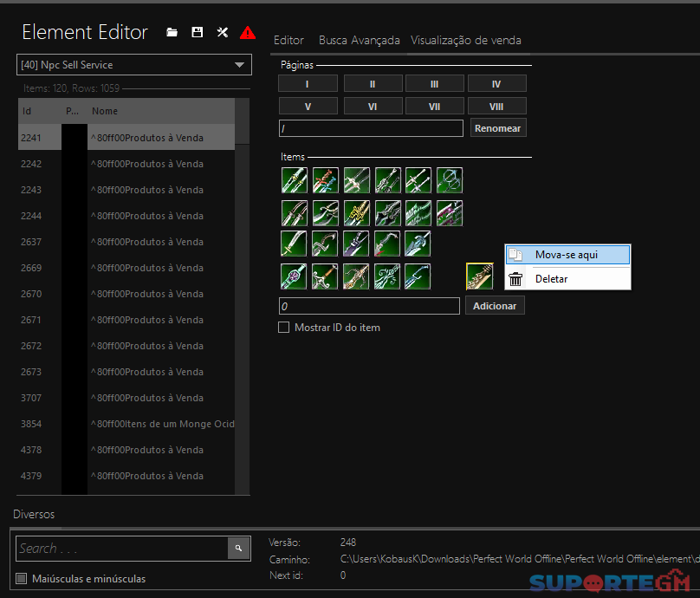Screen dimensions: 700x598
Task: Click the trash icon beside Deletar
Action: pyautogui.click(x=515, y=279)
